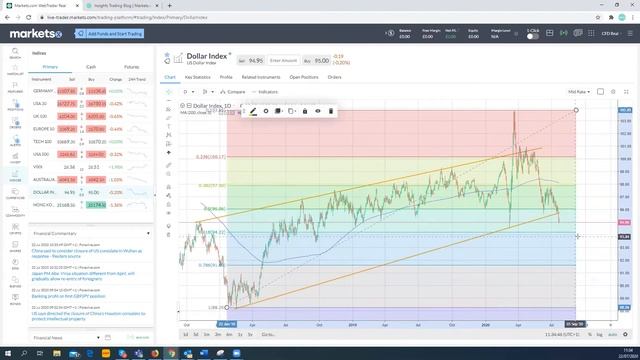
Task: Select the measure ruler tool
Action: pos(169,165)
